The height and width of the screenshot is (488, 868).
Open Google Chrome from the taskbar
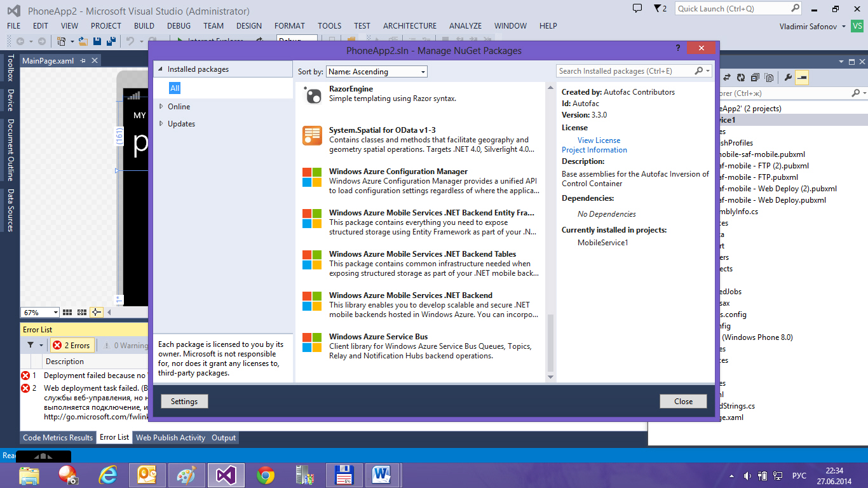coord(266,475)
